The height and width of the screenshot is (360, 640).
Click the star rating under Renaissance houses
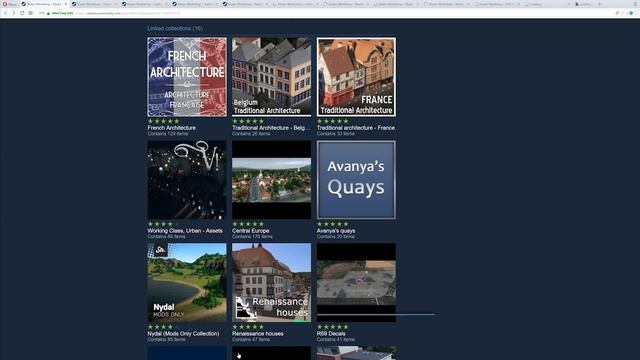pos(248,327)
